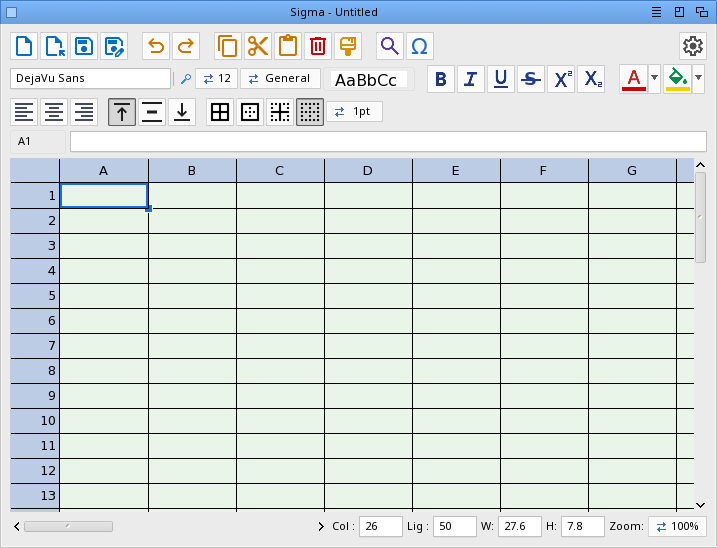Toggle bold formatting
Screen dimensions: 717x548
441,79
